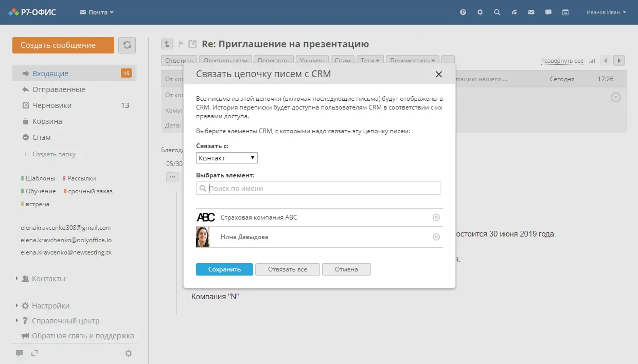Unlink Страховая компания ABC from the chain
Screen dimensions: 638x364
(436, 217)
